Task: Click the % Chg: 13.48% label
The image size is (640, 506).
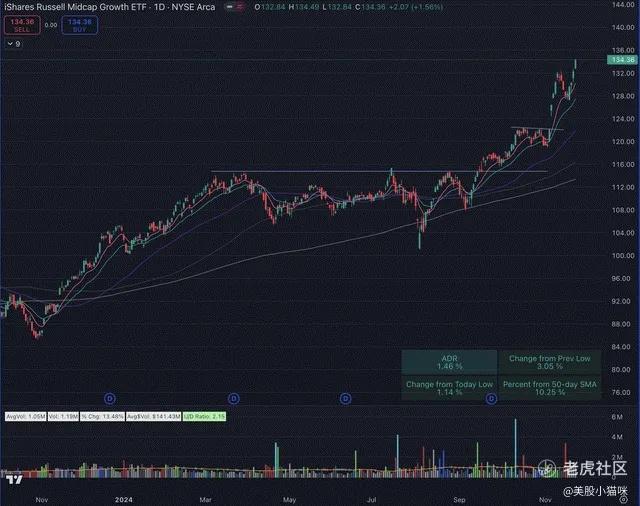Action: point(102,417)
